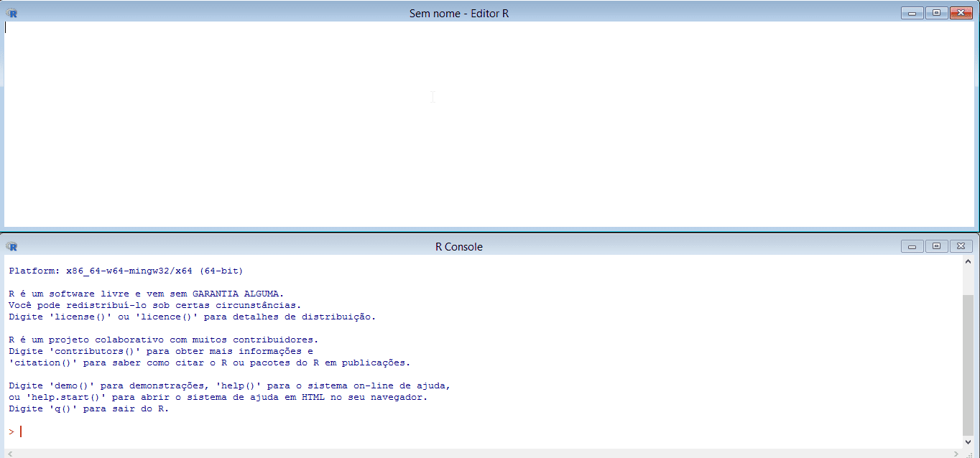
Task: Click the horizontal scrollbar right arrow
Action: point(956,454)
